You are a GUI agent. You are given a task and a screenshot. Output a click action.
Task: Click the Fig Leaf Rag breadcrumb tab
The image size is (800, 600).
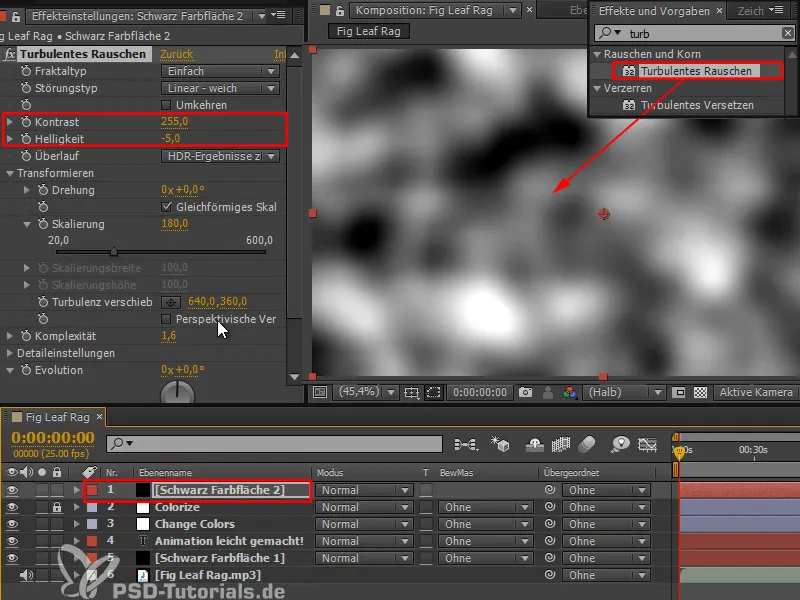pyautogui.click(x=368, y=31)
